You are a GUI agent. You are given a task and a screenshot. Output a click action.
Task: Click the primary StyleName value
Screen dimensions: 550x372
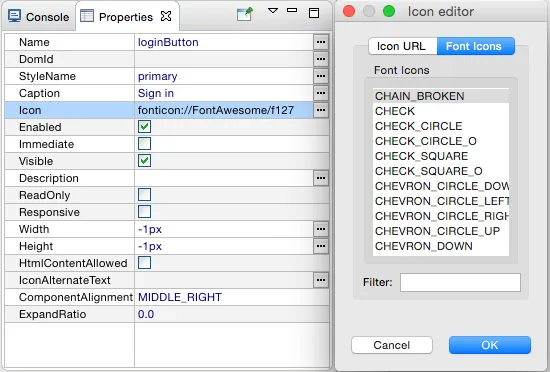157,76
